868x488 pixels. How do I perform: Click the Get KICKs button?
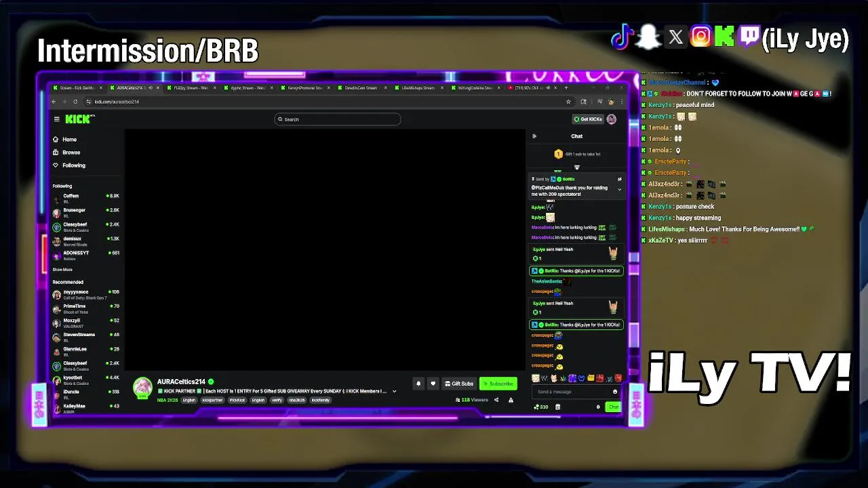588,119
